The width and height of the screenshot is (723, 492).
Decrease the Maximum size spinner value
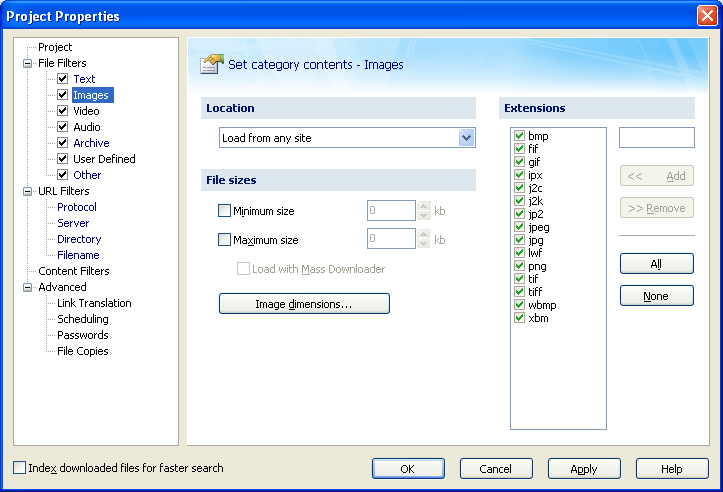pos(424,244)
